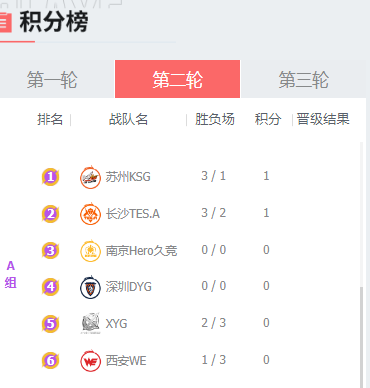Image resolution: width=370 pixels, height=388 pixels.
Task: Click rank badge 1 for 苏州KSG
Action: [50, 177]
